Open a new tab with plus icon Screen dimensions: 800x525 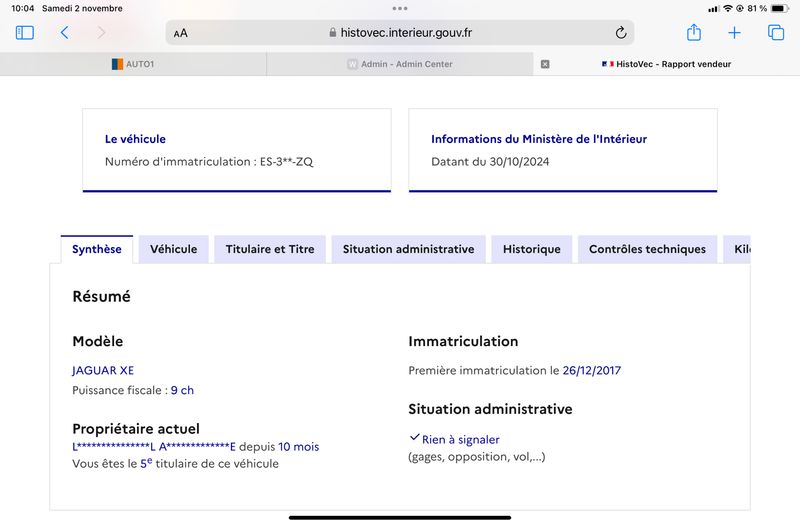(734, 33)
